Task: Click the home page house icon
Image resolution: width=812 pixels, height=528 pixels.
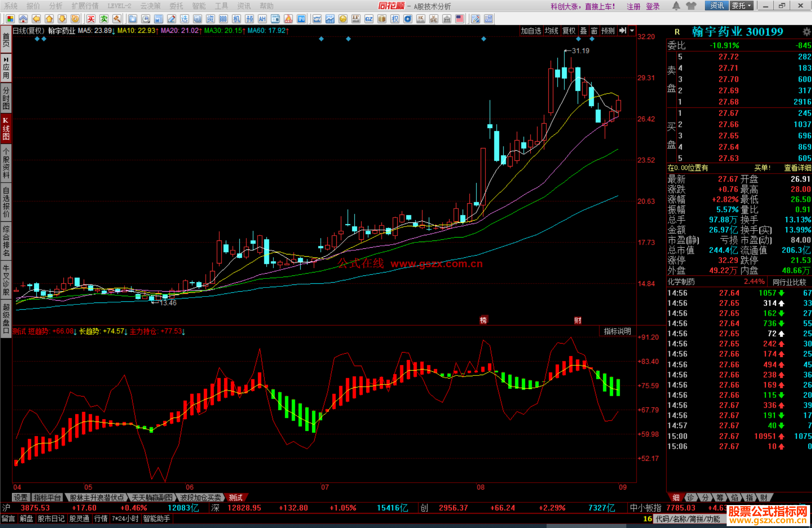Action: [23, 19]
